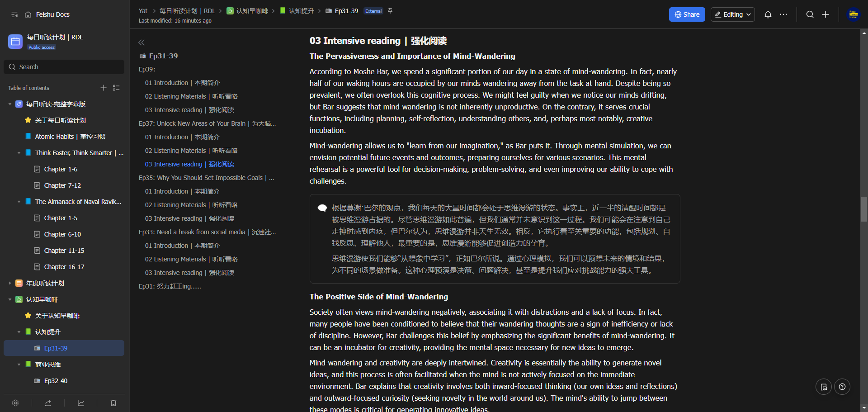Screen dimensions: 868x412
Task: Open the help question mark button
Action: (842, 387)
